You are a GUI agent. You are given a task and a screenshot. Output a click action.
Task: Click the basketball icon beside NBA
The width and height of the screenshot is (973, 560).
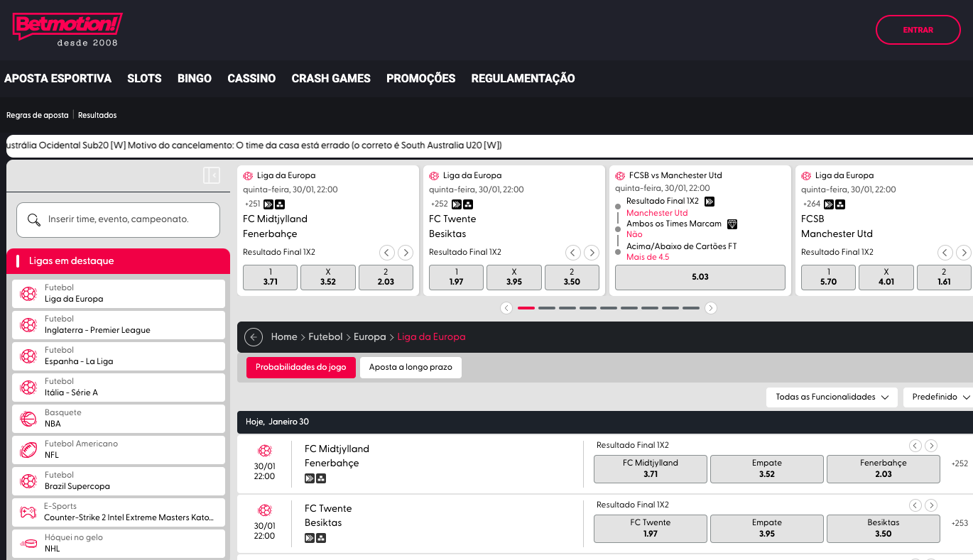[28, 418]
